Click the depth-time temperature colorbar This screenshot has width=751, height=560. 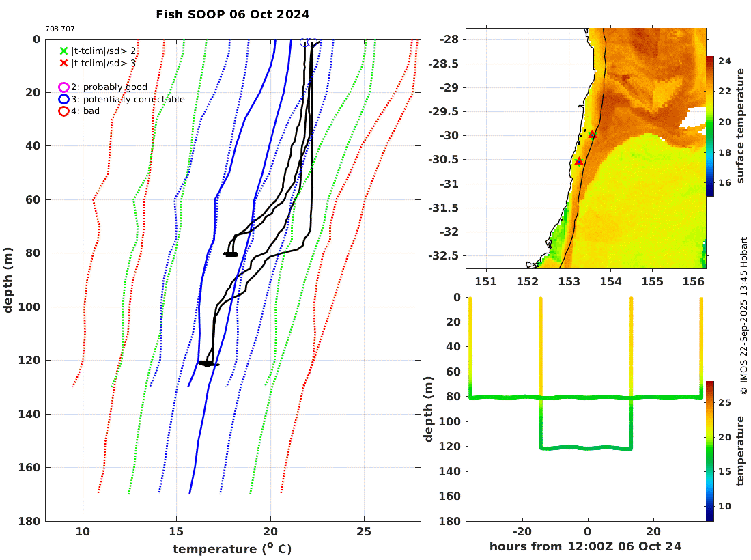(710, 451)
